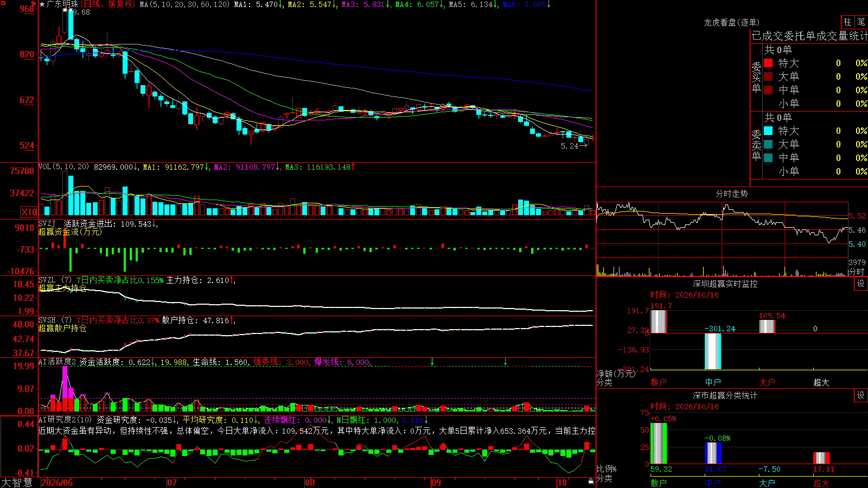
Task: Click the MA(5,10,20,30,60,120) indicator parameters
Action: click(184, 4)
